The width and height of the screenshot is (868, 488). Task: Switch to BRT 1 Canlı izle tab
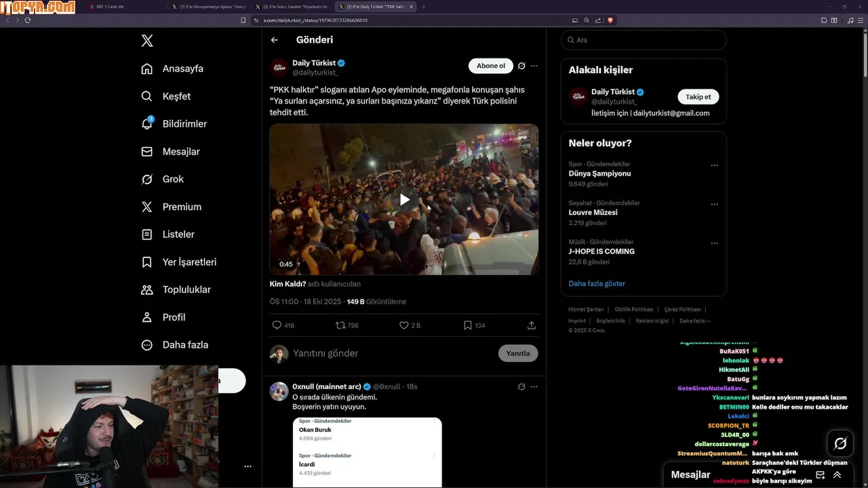[125, 7]
